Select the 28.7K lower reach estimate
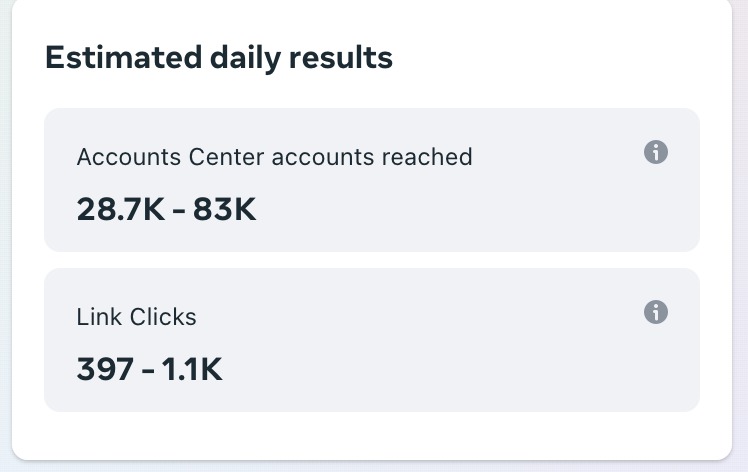Image resolution: width=748 pixels, height=472 pixels. coord(121,209)
